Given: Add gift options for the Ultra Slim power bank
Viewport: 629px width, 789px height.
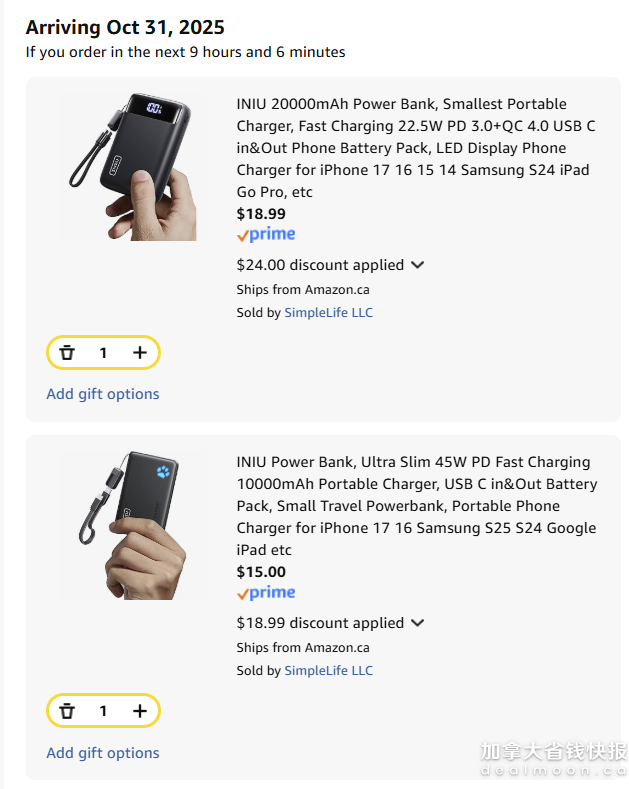Looking at the screenshot, I should coord(103,753).
